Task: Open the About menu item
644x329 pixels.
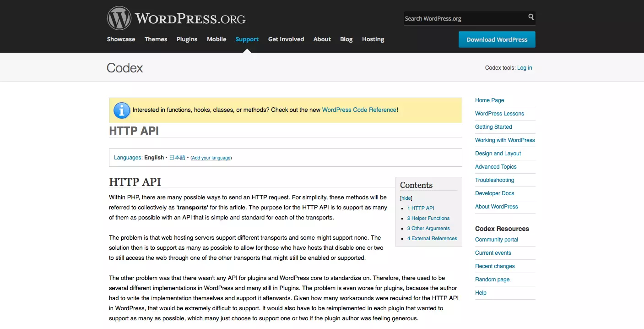Action: click(x=322, y=39)
